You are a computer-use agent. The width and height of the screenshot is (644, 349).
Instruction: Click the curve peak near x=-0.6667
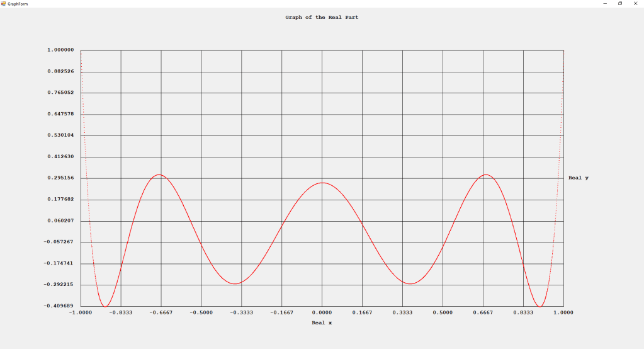click(159, 175)
